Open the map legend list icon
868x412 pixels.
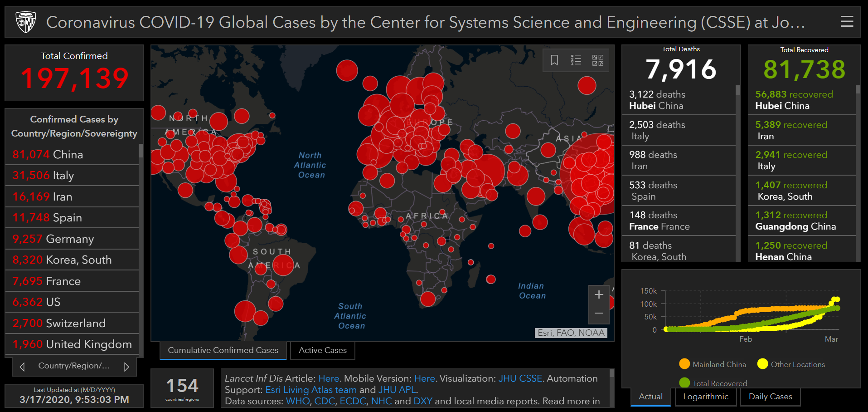576,60
